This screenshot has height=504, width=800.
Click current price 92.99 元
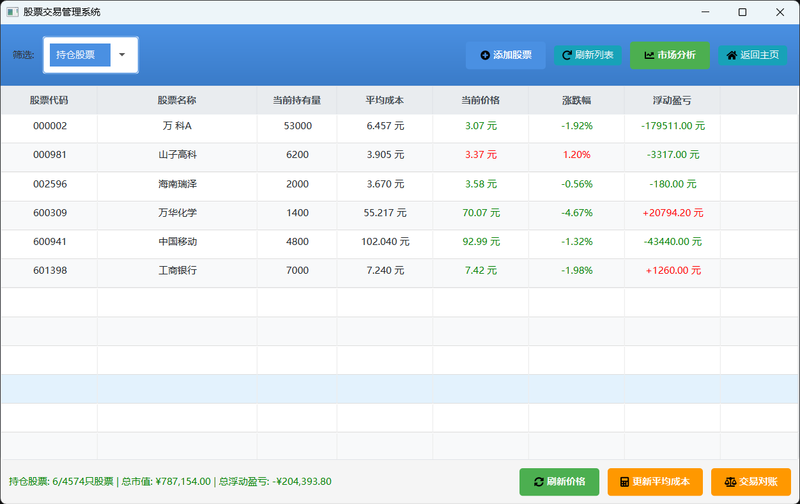coord(481,241)
